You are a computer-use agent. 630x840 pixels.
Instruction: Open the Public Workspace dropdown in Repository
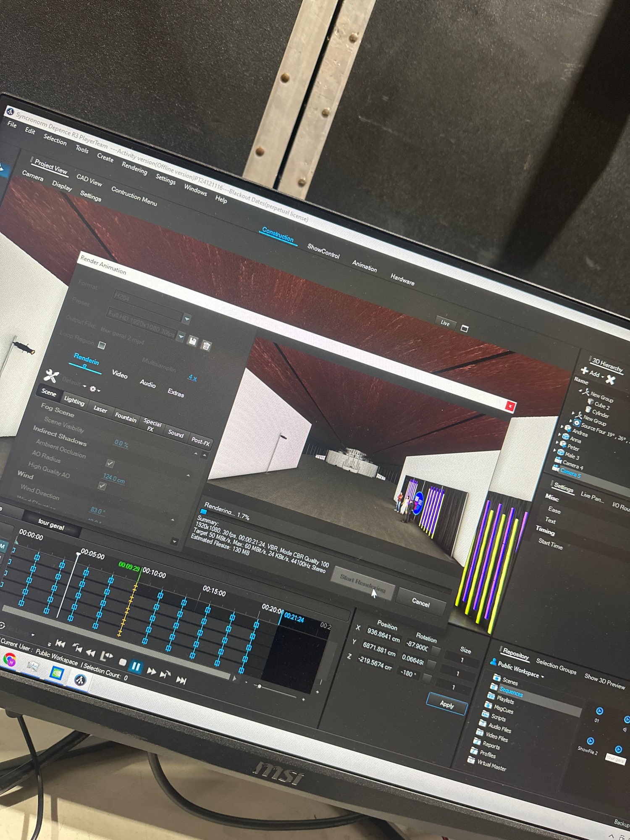coord(542,677)
